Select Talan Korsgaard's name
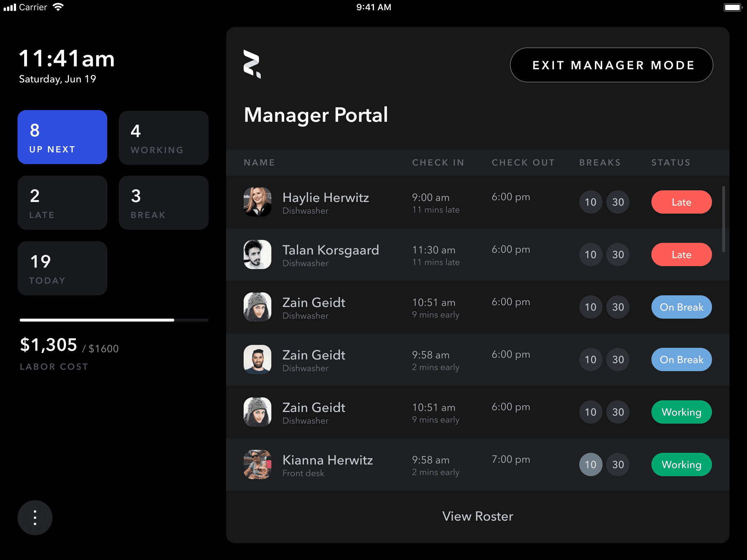 coord(331,250)
